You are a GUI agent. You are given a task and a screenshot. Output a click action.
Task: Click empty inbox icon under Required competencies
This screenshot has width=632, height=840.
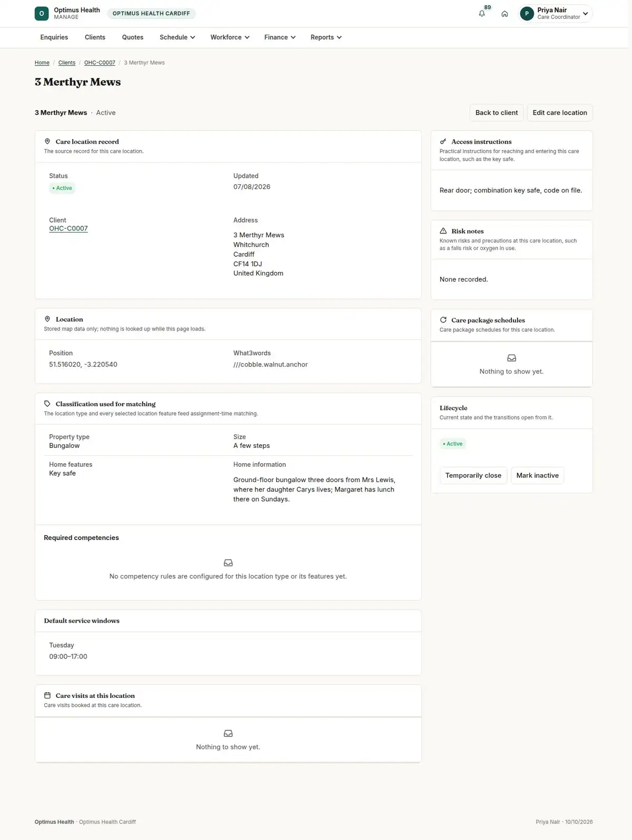click(x=228, y=563)
